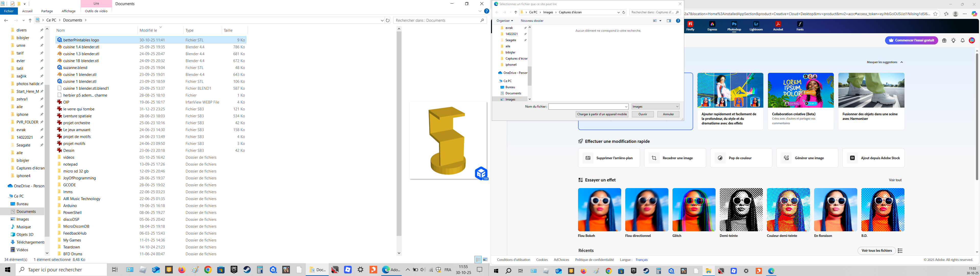Open the Edge favorites list icon
The width and height of the screenshot is (980, 276).
click(x=946, y=14)
